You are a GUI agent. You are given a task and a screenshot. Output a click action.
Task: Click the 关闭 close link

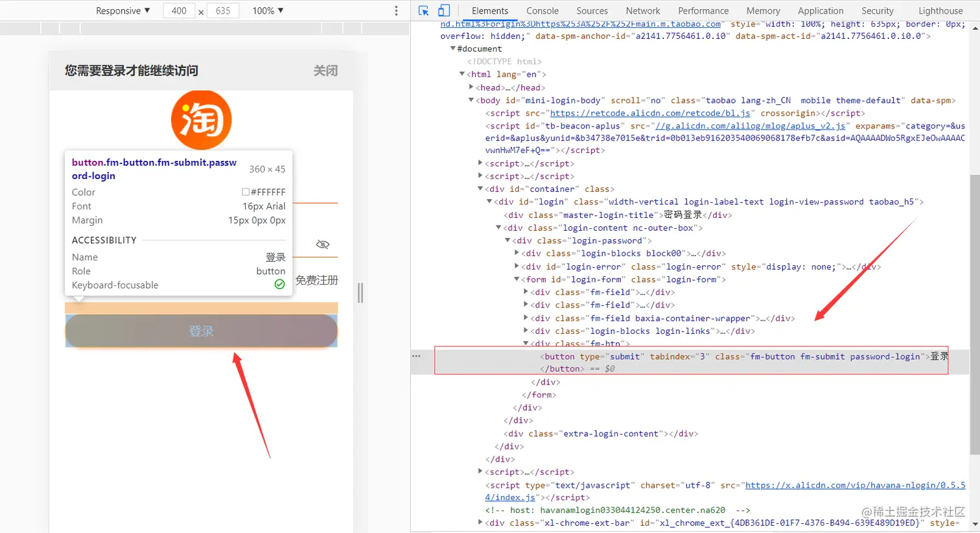[325, 71]
